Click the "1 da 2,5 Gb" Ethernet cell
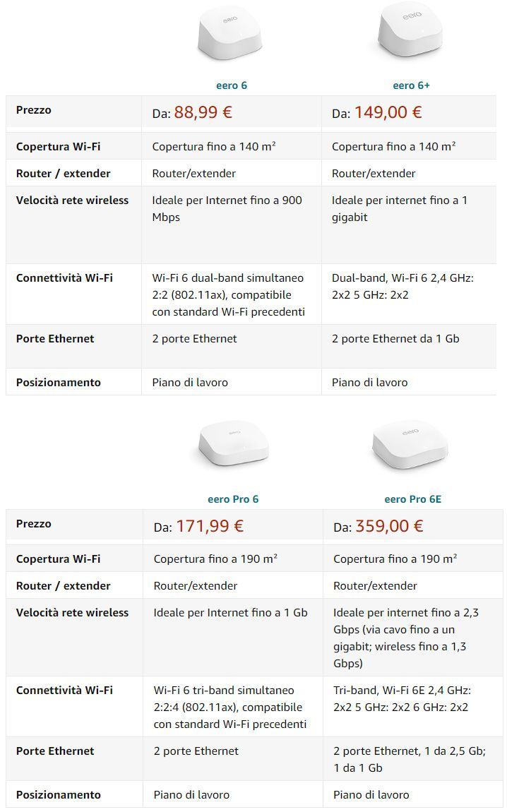 [x=409, y=759]
